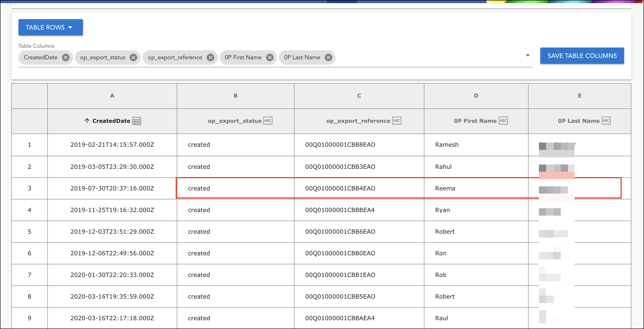This screenshot has height=329, width=644.
Task: Select column letter E header
Action: (x=580, y=96)
